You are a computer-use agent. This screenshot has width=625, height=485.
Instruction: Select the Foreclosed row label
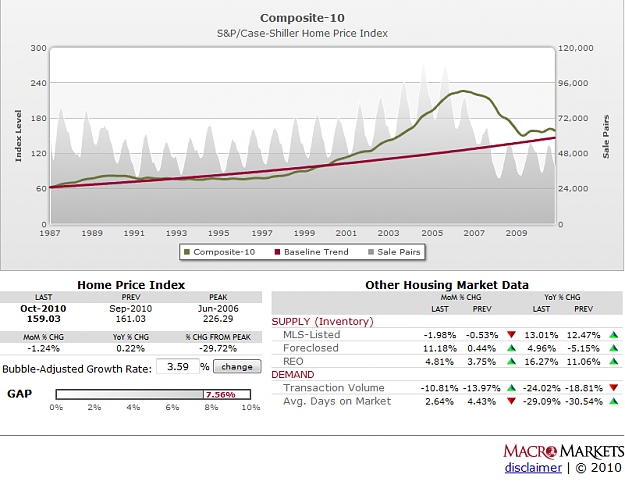311,348
